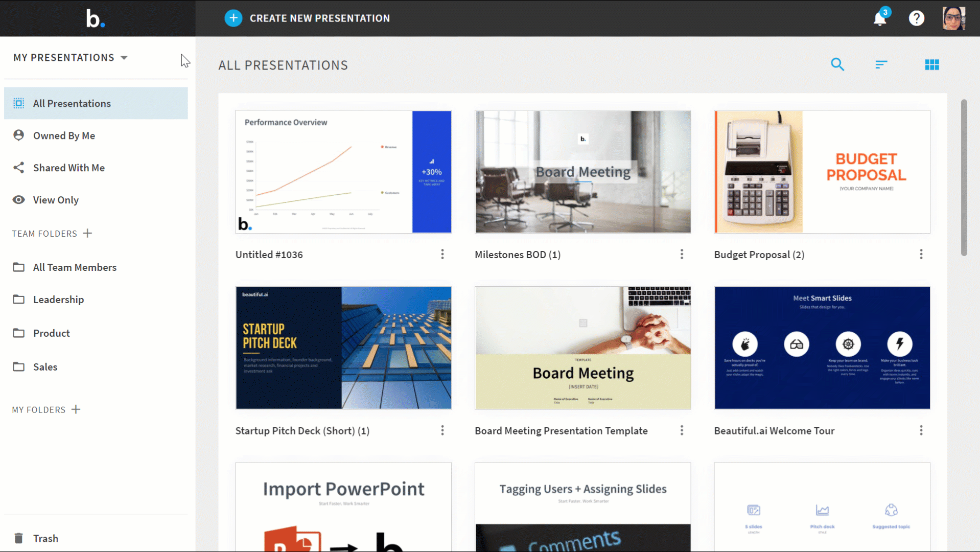This screenshot has width=980, height=552.
Task: Open the sort options icon
Action: coord(881,64)
